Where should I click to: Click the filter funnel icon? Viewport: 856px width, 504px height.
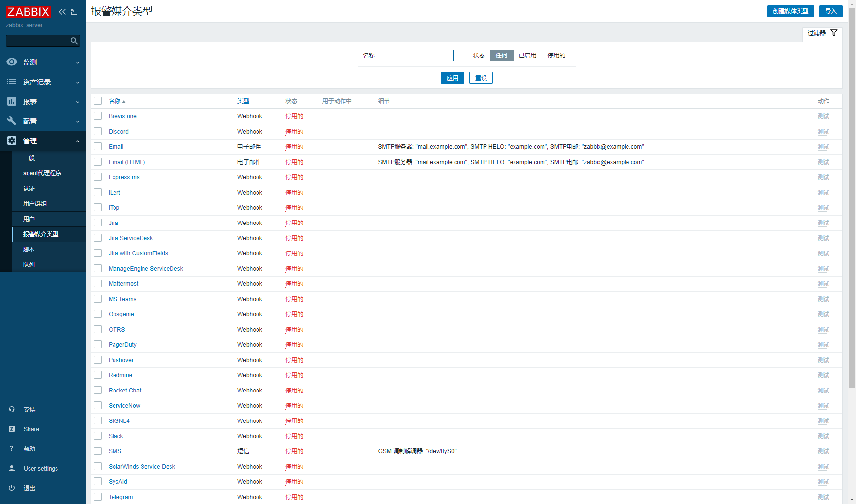(x=834, y=33)
